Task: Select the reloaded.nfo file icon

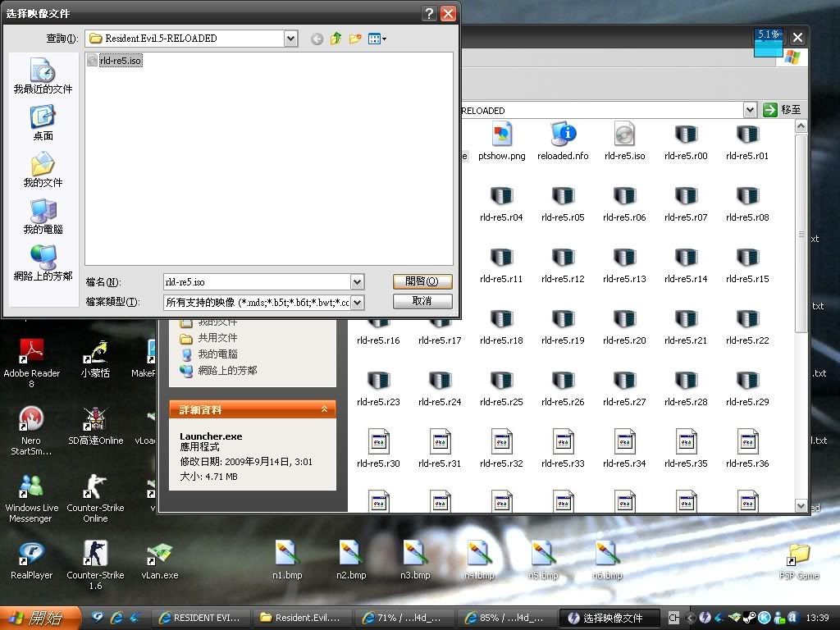Action: [563, 135]
